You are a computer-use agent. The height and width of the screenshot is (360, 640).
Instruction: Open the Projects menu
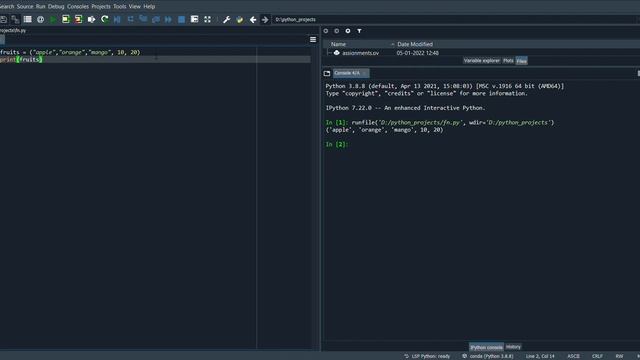[x=101, y=7]
